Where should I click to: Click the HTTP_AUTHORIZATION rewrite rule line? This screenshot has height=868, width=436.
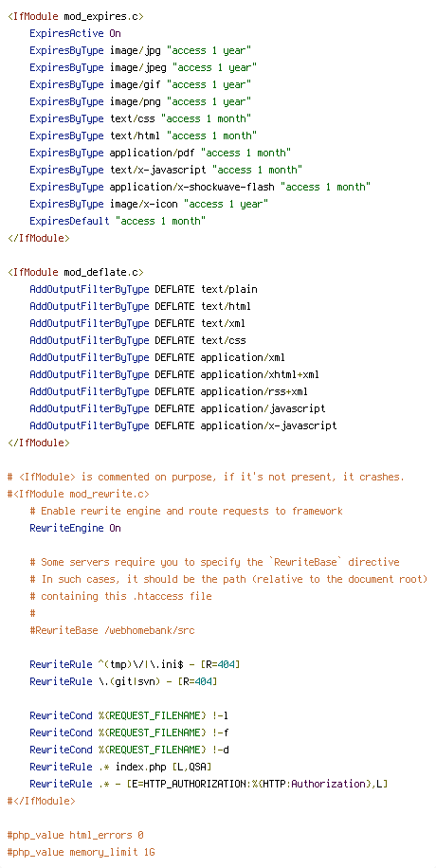coord(209,784)
